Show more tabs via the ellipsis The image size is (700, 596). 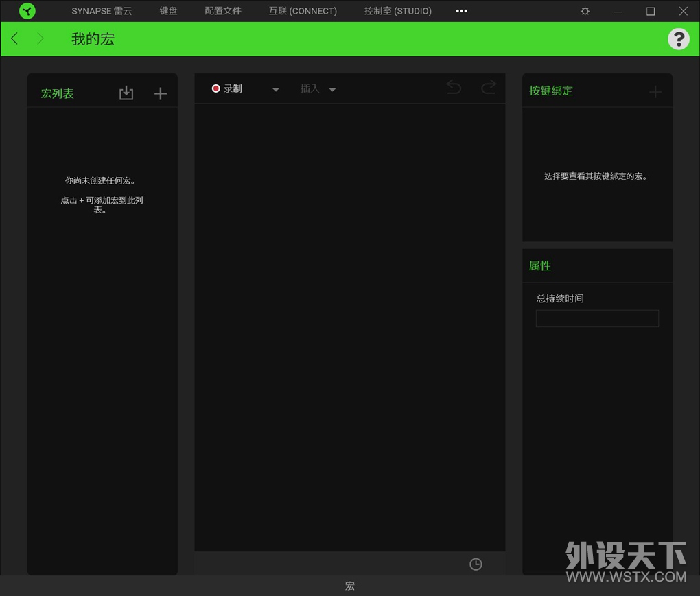click(462, 11)
